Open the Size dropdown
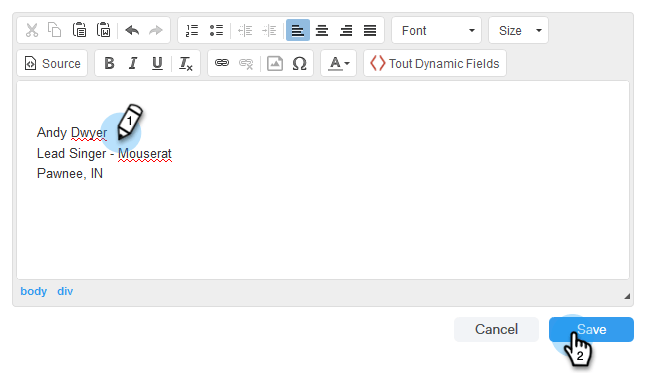 (518, 30)
